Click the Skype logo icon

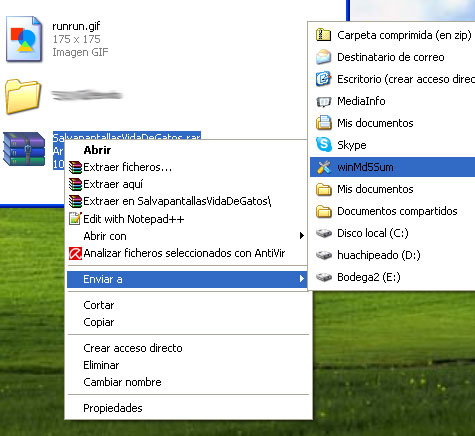[323, 145]
